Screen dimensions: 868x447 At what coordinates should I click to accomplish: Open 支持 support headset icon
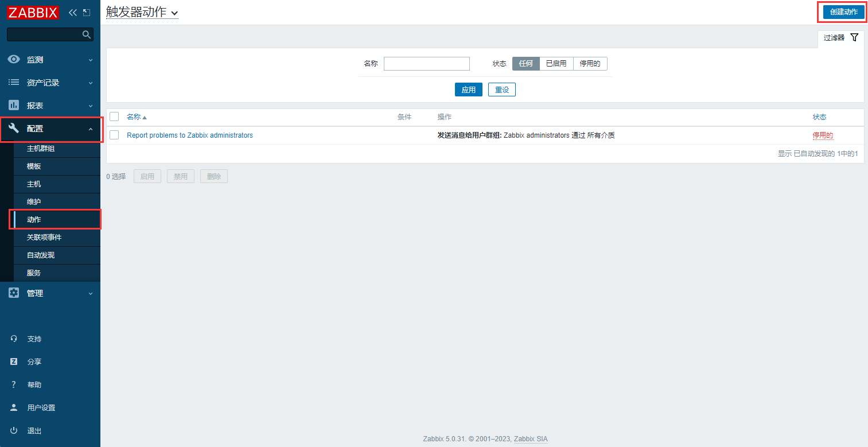tap(14, 339)
